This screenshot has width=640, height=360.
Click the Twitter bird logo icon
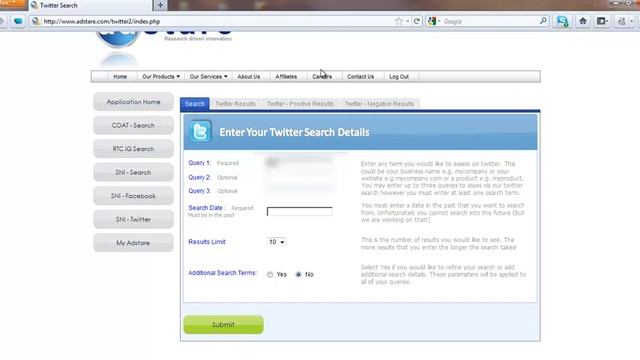200,131
